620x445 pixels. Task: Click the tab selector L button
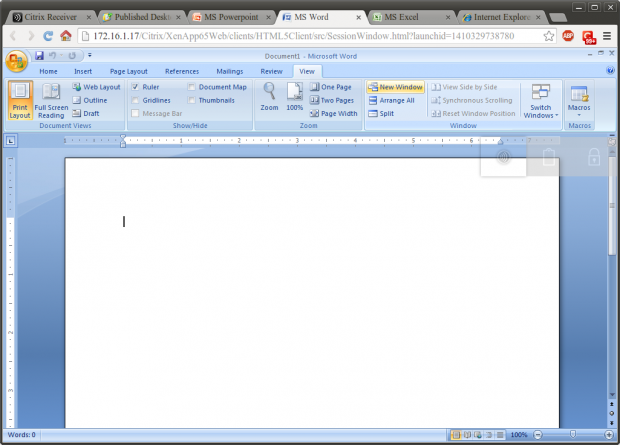click(11, 140)
